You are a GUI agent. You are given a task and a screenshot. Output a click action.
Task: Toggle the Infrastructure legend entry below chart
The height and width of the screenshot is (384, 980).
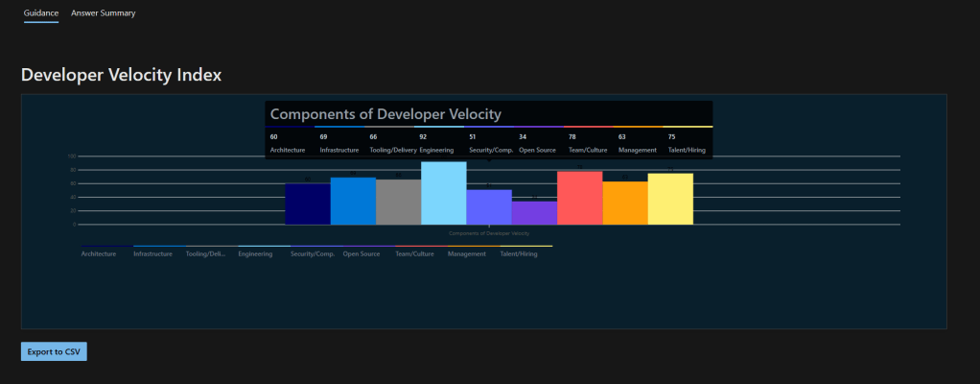point(152,254)
